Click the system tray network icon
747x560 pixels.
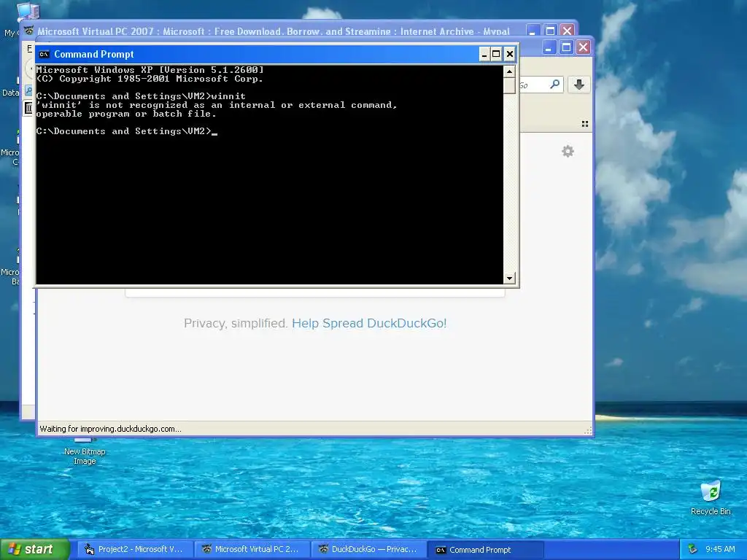pyautogui.click(x=692, y=549)
